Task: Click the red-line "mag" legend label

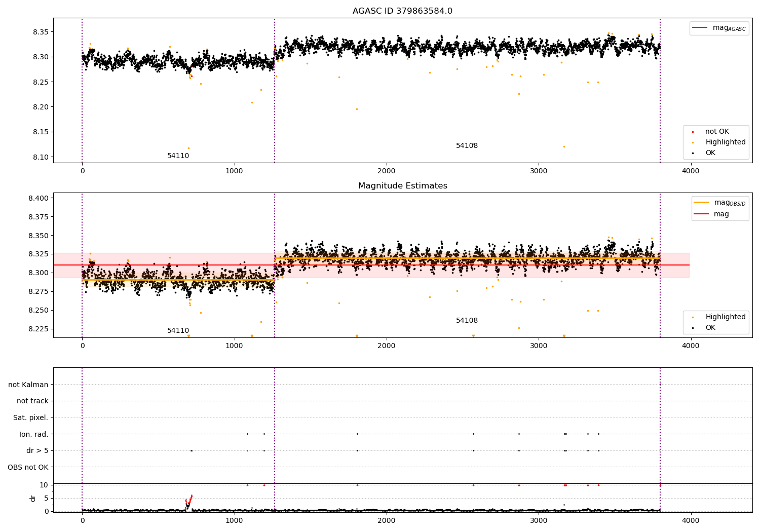Action: 721,214
